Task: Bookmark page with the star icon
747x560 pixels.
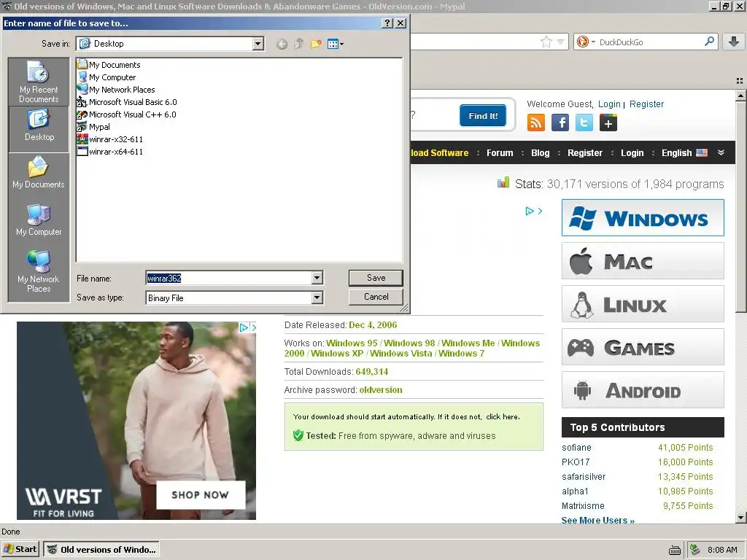Action: point(546,42)
